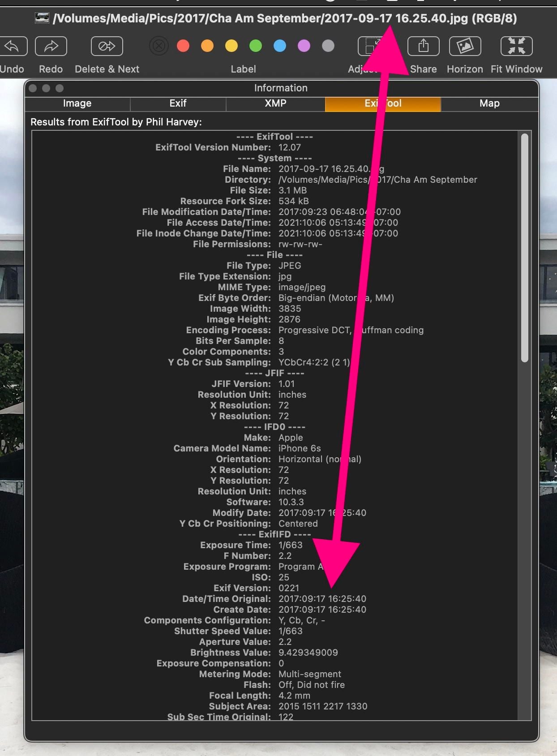The height and width of the screenshot is (756, 557).
Task: Click the Fit Window icon
Action: [517, 46]
